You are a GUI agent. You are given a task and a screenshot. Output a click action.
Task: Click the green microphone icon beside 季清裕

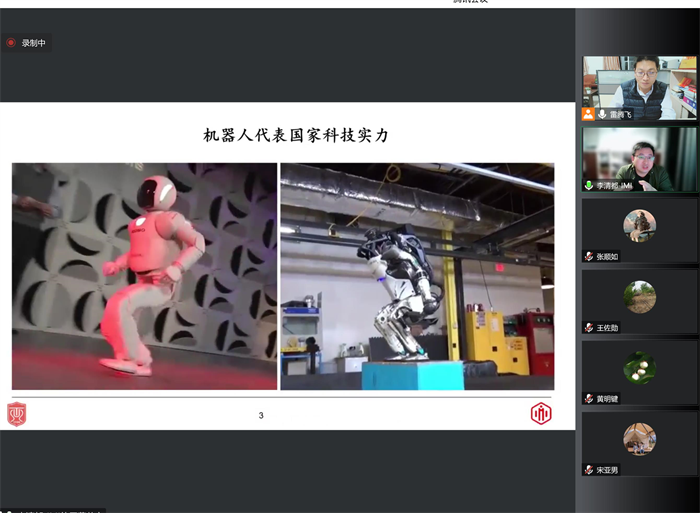[x=589, y=185]
